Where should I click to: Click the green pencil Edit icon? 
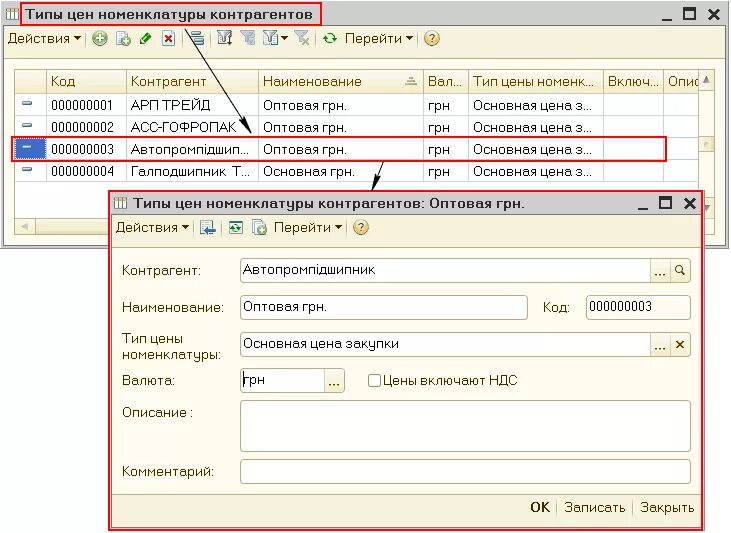[x=145, y=38]
